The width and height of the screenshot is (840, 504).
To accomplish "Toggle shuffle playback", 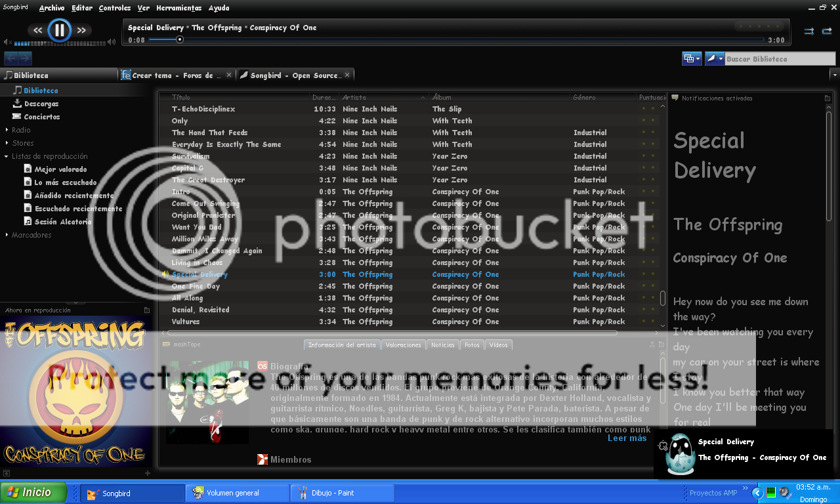I will [809, 31].
